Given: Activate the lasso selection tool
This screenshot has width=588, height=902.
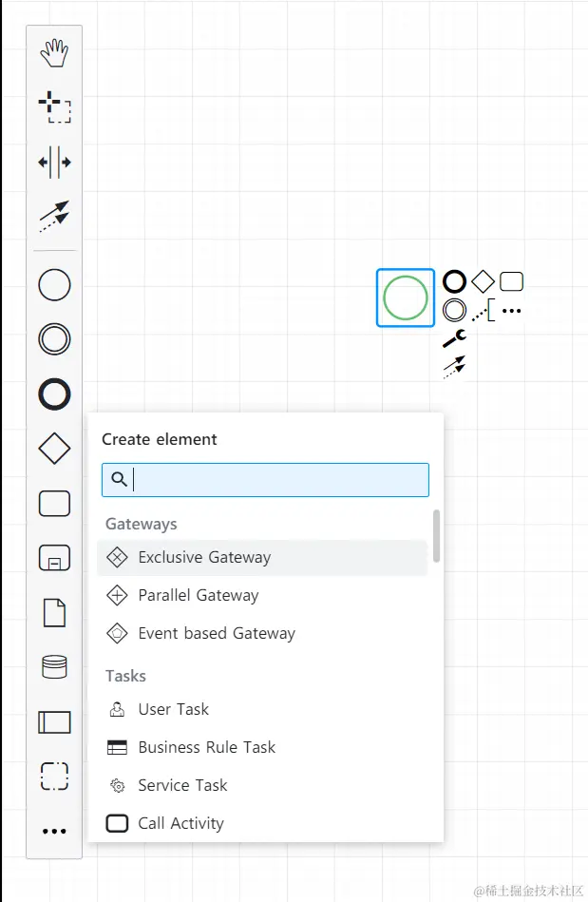Looking at the screenshot, I should point(54,106).
